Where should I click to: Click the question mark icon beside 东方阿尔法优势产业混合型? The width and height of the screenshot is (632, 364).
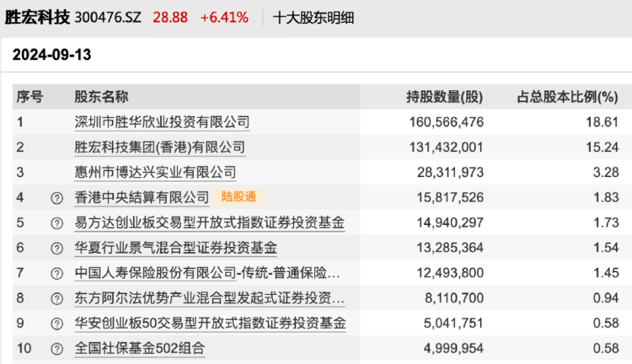(x=56, y=298)
